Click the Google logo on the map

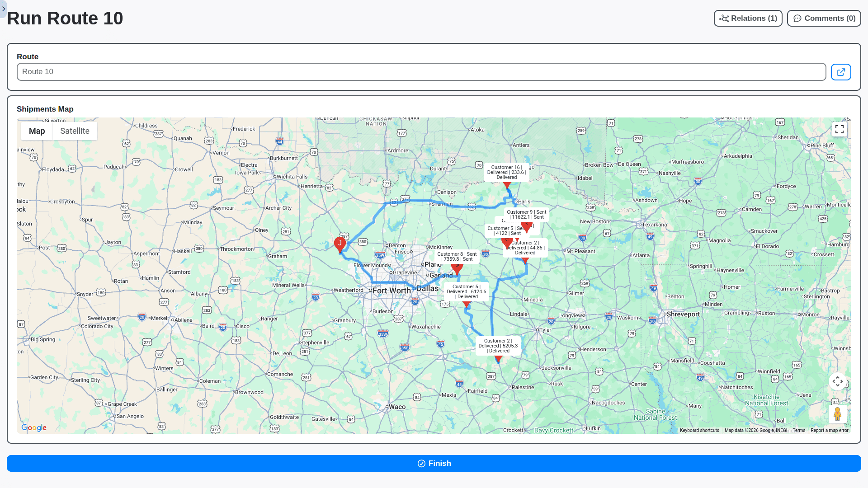coord(33,427)
